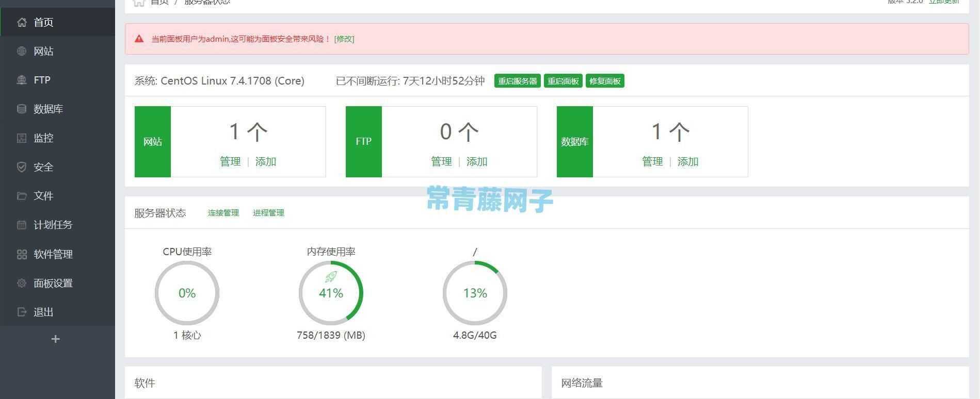Click the 重启服务器 button
Image resolution: width=980 pixels, height=399 pixels.
tap(517, 81)
